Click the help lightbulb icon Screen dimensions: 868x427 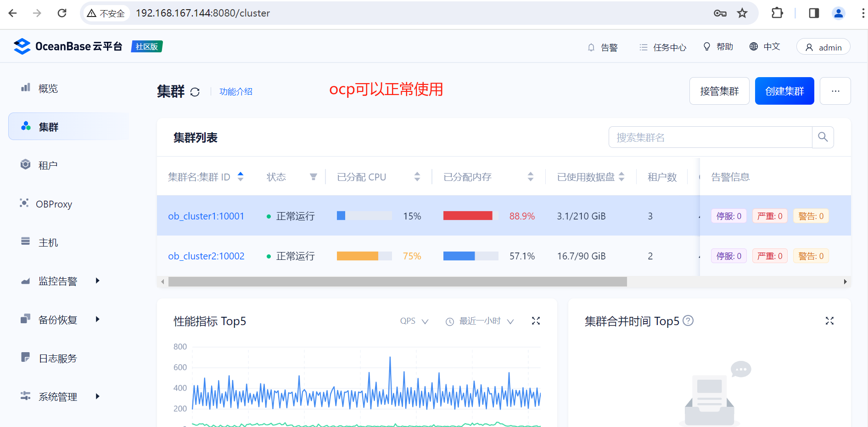(x=707, y=46)
